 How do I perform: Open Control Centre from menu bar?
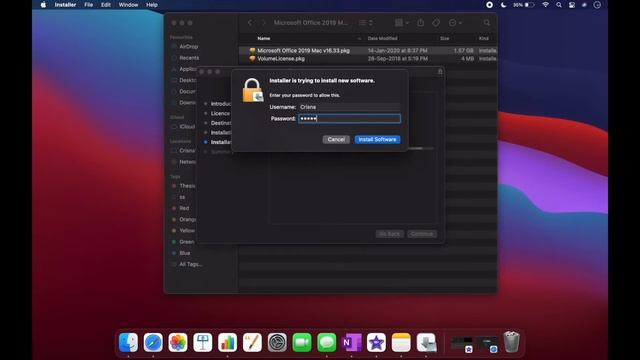coord(572,5)
